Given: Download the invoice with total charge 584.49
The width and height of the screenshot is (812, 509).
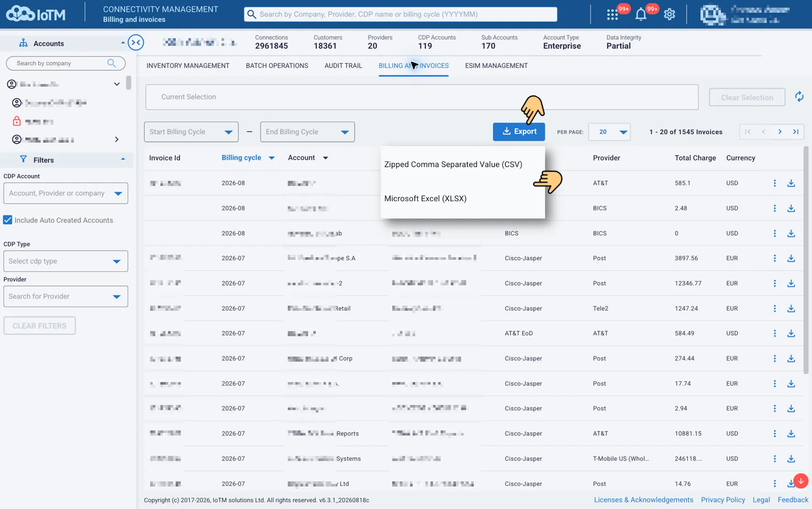Looking at the screenshot, I should pos(791,333).
